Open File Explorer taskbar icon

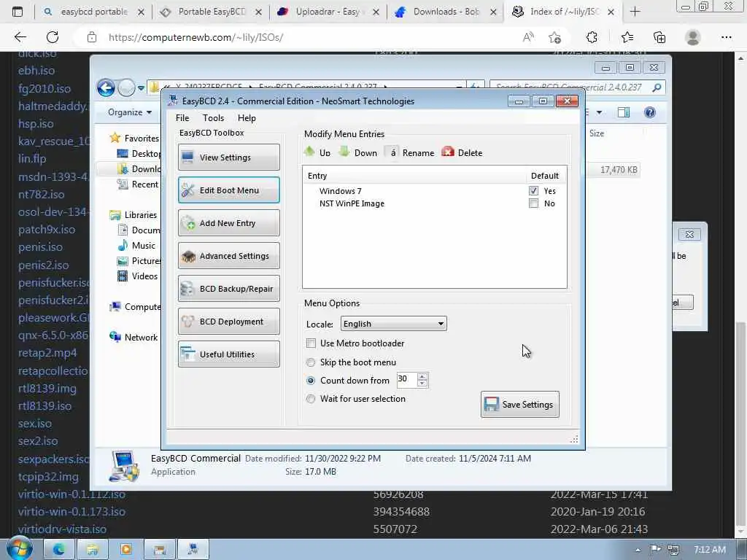93,550
